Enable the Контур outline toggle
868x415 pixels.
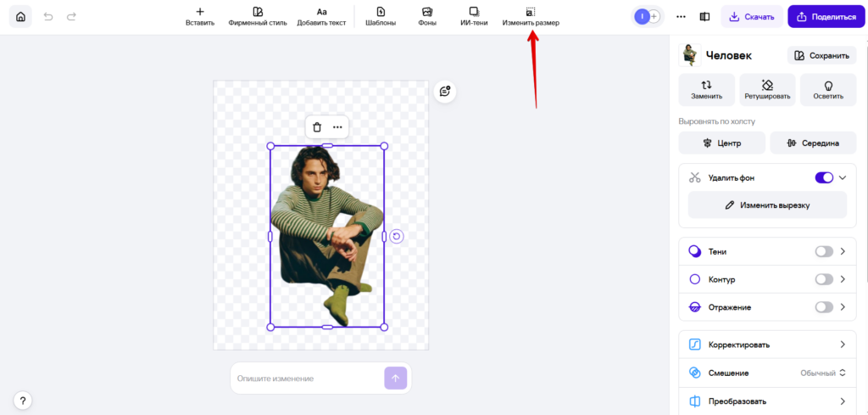[x=824, y=279]
